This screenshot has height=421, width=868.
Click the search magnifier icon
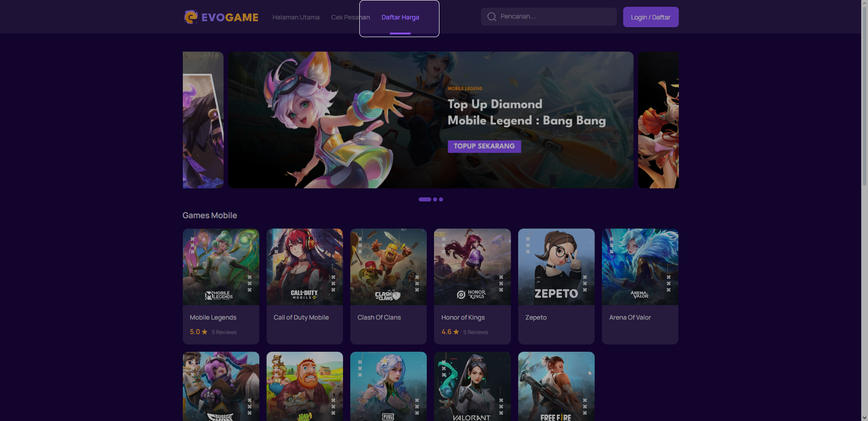[x=491, y=17]
